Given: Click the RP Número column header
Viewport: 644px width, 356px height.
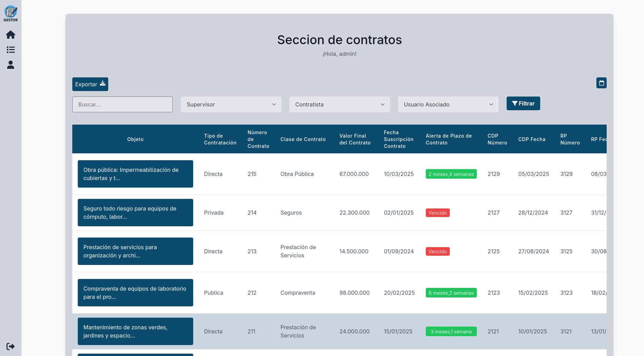Looking at the screenshot, I should (x=570, y=139).
